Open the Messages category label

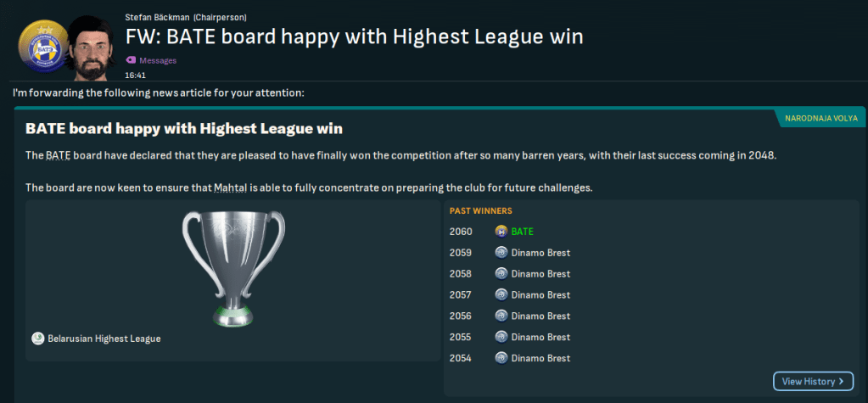[158, 61]
